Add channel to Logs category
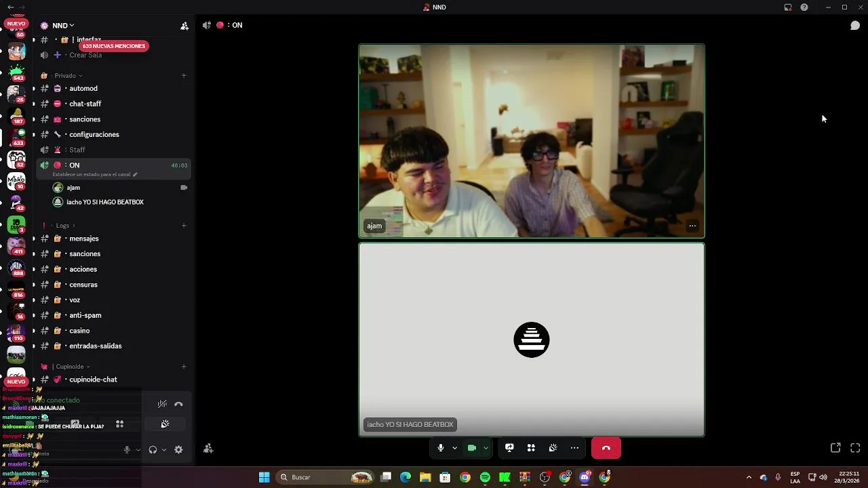The image size is (868, 488). 184,225
